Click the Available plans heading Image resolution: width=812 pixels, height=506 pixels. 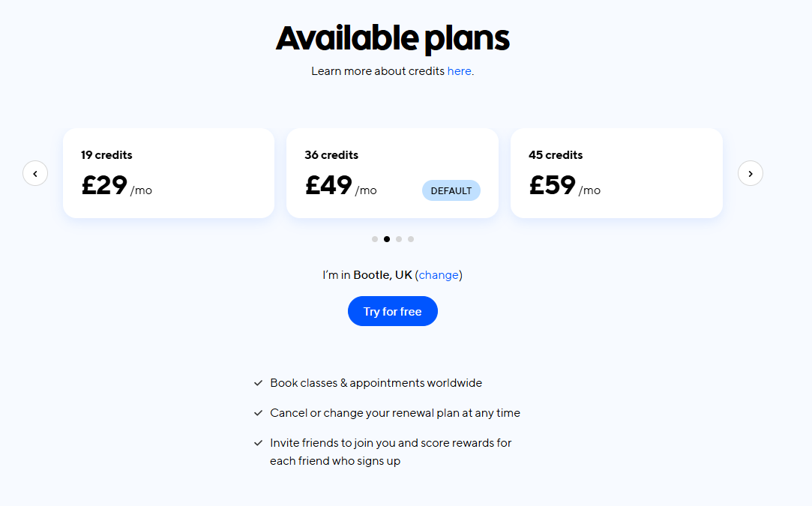point(392,38)
